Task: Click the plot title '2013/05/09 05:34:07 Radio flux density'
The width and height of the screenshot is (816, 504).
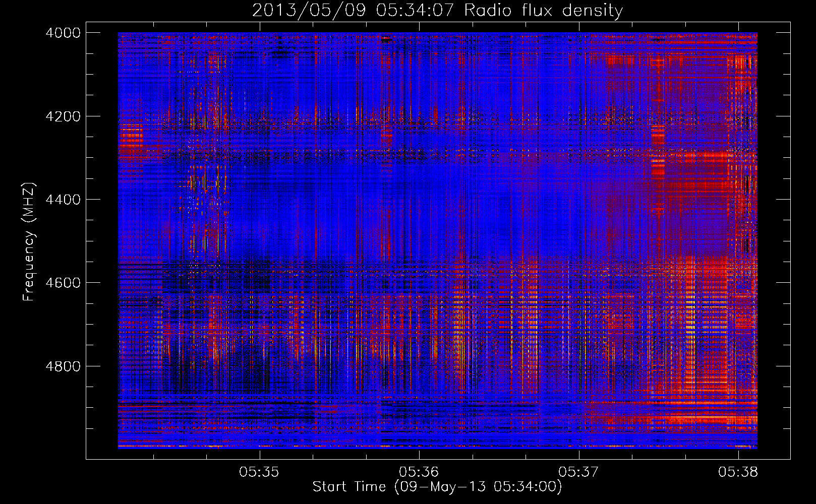Action: (x=437, y=10)
